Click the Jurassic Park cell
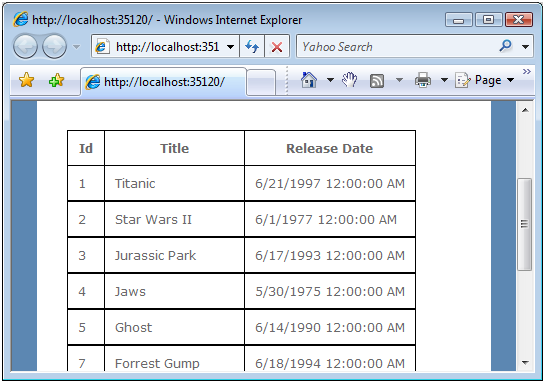 pos(174,255)
